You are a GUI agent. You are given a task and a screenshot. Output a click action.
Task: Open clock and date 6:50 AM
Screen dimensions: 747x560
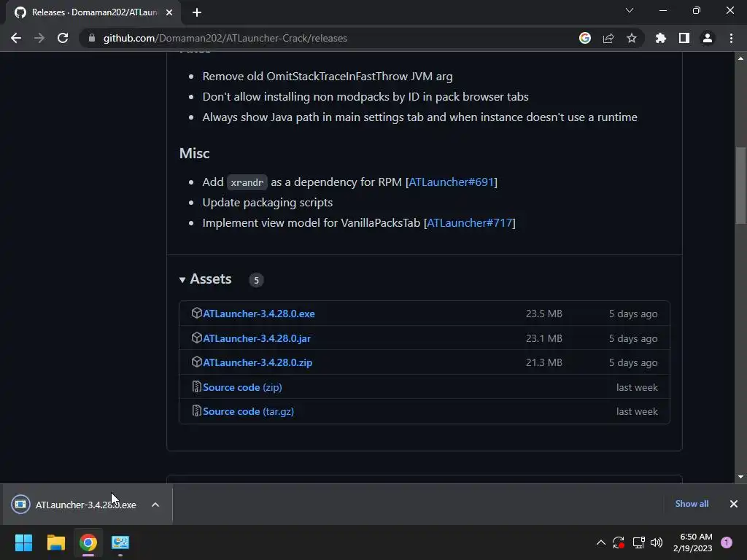tap(693, 542)
